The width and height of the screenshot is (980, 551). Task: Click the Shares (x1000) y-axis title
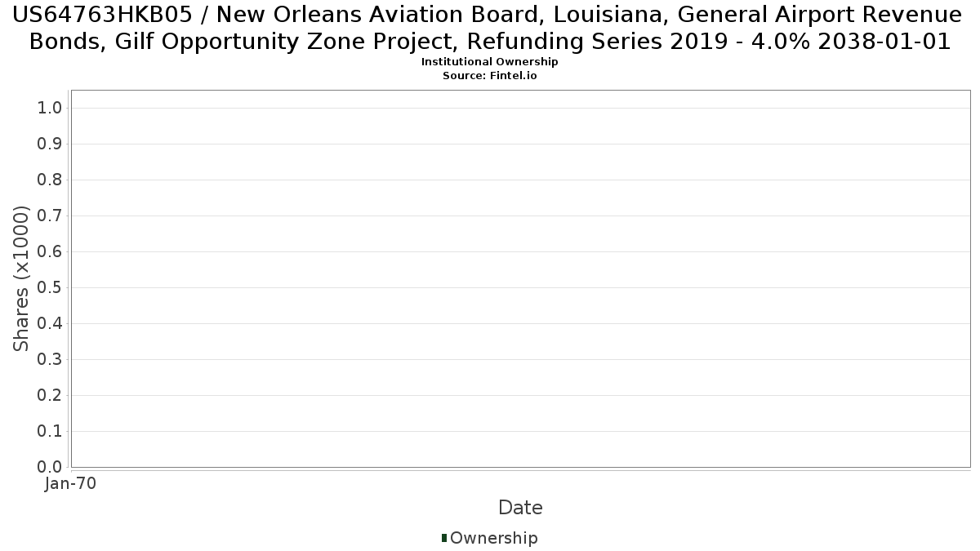(22, 278)
